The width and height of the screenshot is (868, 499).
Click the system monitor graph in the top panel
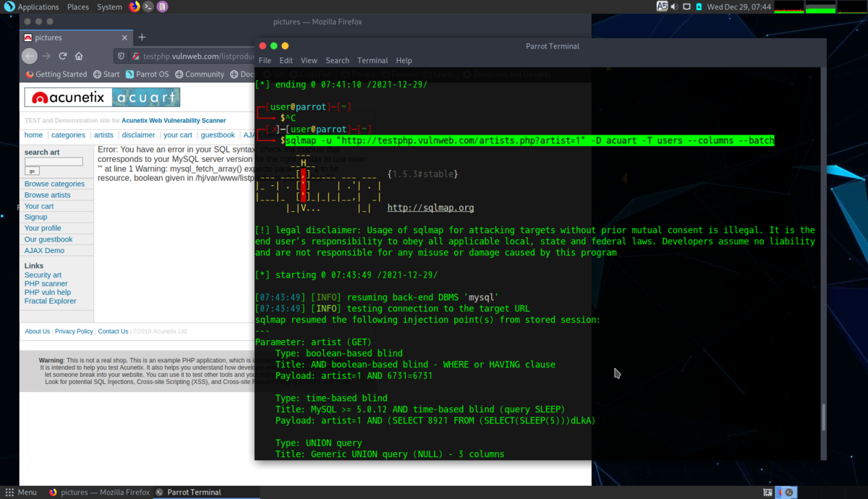(x=819, y=7)
